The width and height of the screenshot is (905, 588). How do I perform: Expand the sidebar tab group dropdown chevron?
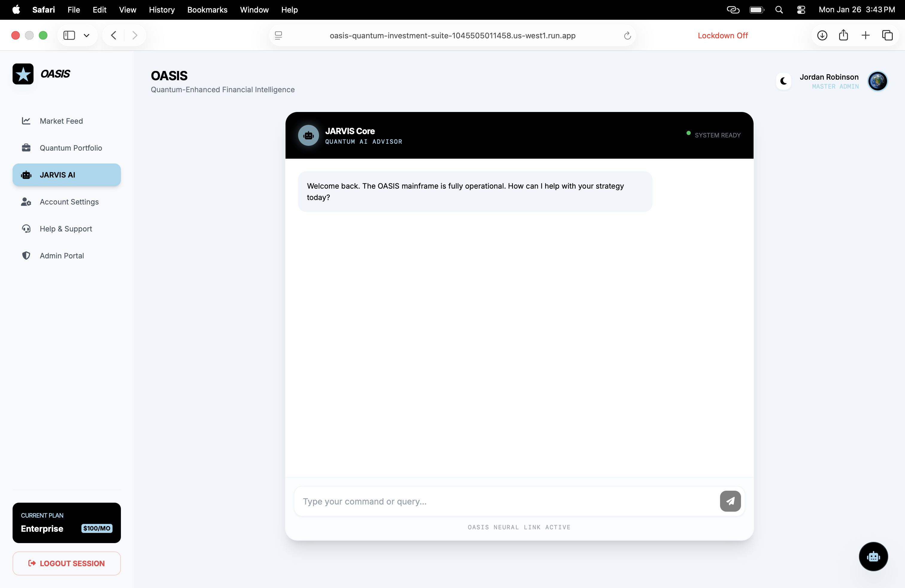87,35
